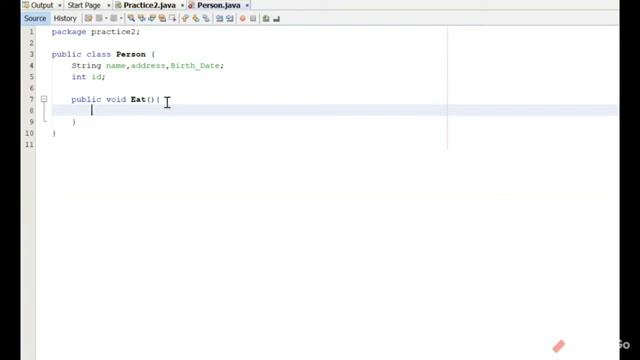
Task: Open the Start Page tab
Action: pyautogui.click(x=84, y=5)
